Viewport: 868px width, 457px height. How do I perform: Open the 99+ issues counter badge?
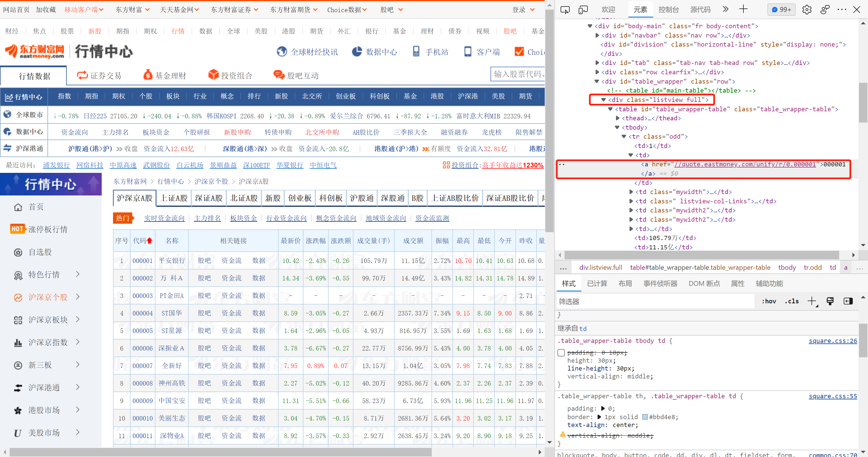[782, 9]
